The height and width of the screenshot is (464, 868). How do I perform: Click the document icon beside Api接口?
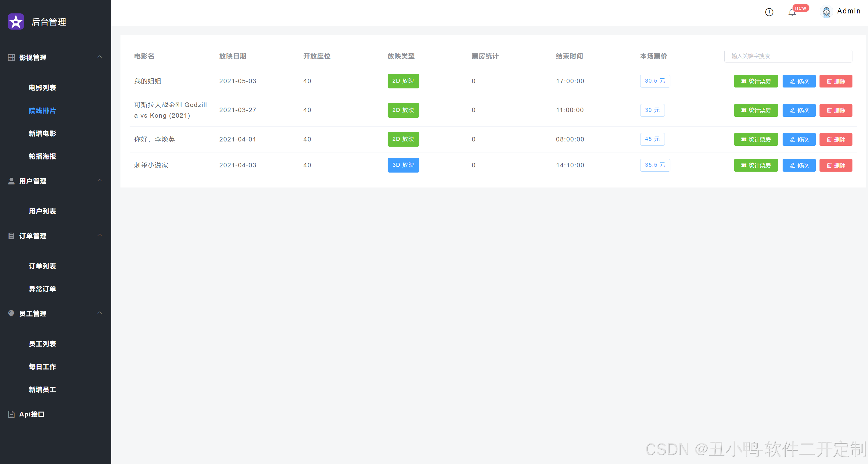point(11,414)
